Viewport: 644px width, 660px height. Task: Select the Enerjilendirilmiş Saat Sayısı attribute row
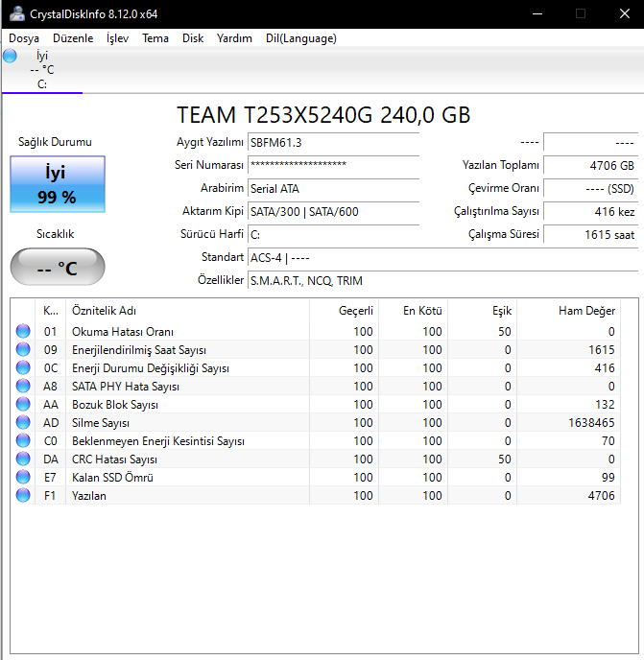(x=316, y=349)
